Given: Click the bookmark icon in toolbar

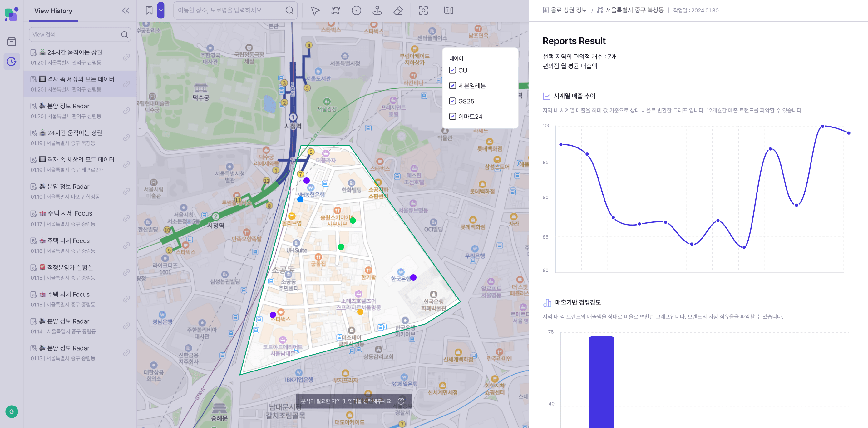Looking at the screenshot, I should point(149,10).
